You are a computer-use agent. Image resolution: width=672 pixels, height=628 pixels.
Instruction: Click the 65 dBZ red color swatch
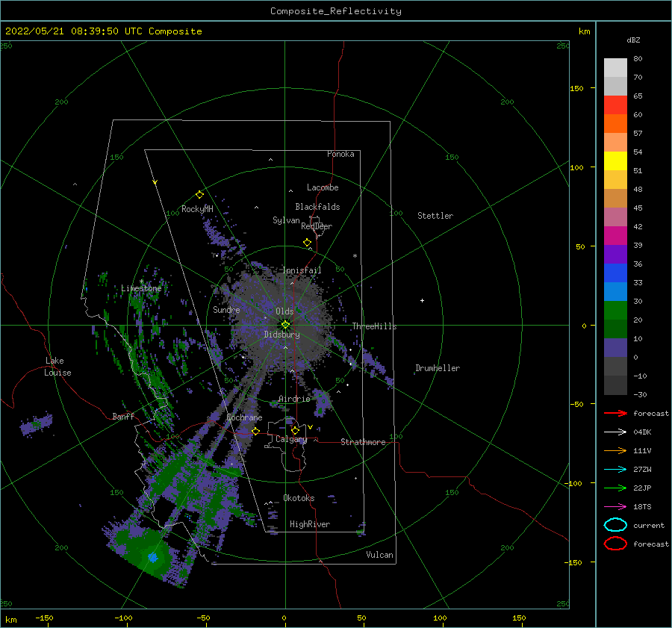pyautogui.click(x=615, y=105)
